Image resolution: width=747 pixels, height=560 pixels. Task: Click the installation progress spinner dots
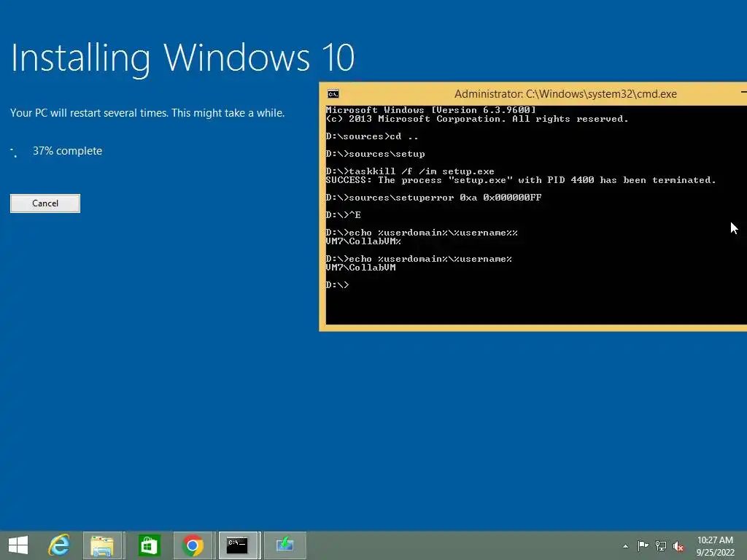[x=15, y=152]
